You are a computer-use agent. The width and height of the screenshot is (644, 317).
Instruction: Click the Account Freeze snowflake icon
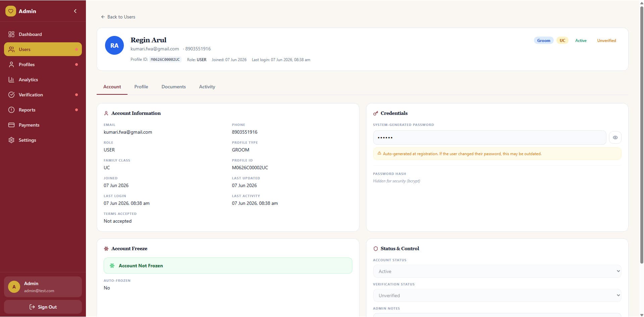pos(106,249)
